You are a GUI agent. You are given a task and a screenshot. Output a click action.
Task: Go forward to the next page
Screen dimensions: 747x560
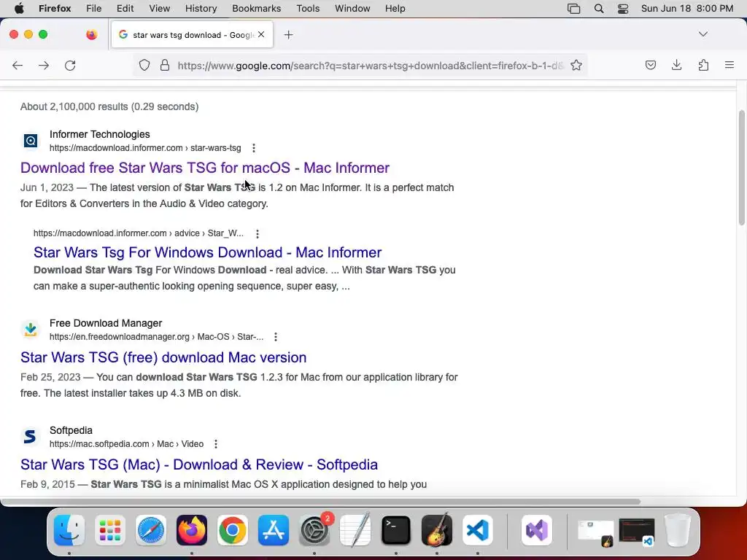(44, 65)
